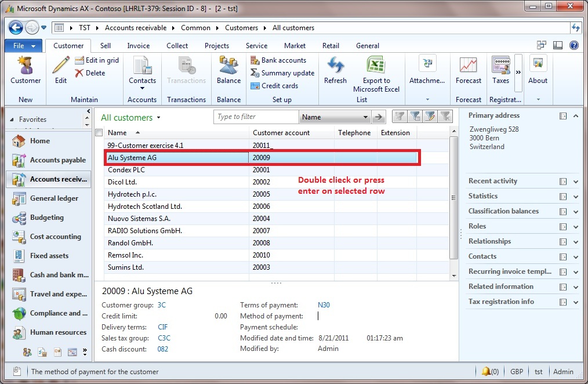Open the Forecast button
Screen dimensions: 588x384
click(469, 70)
